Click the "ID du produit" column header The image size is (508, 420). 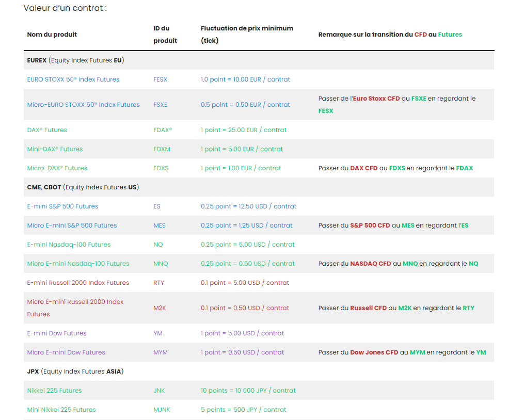tap(165, 35)
